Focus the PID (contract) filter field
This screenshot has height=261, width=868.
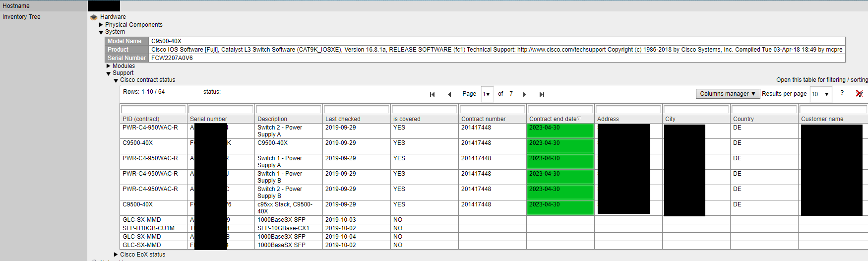pyautogui.click(x=153, y=109)
